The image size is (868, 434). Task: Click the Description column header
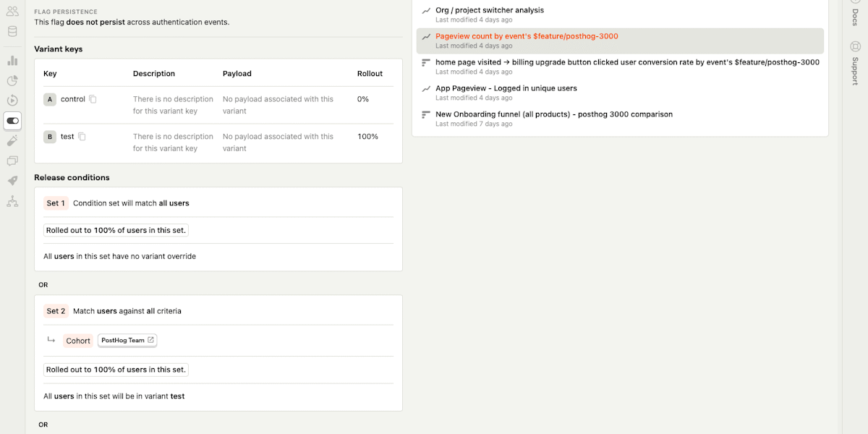(154, 74)
